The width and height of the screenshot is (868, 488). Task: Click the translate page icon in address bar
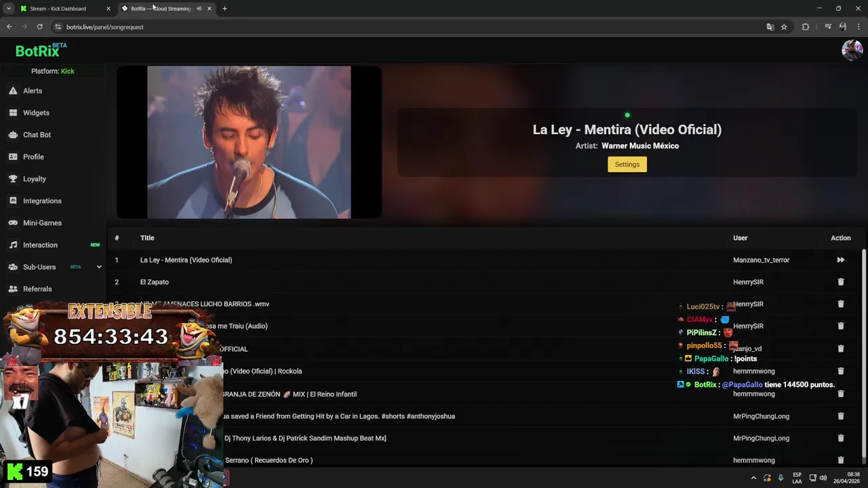tap(770, 27)
